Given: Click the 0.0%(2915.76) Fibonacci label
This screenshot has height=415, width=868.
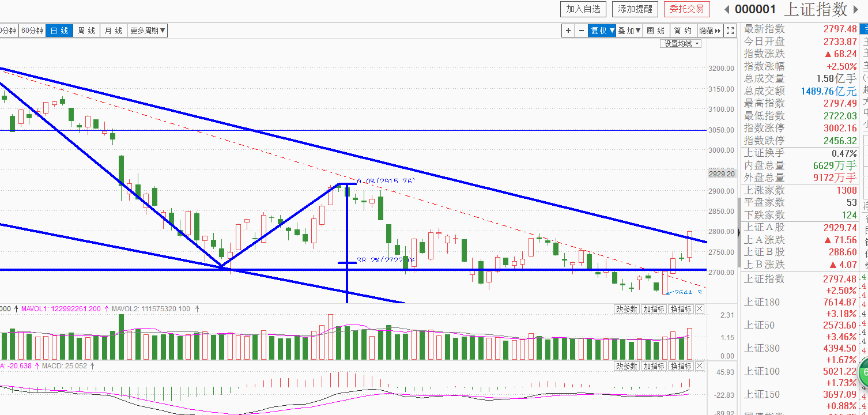Looking at the screenshot, I should pyautogui.click(x=386, y=181).
